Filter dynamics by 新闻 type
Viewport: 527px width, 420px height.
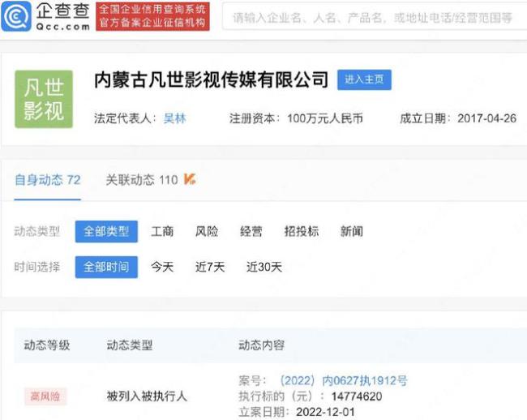(352, 231)
